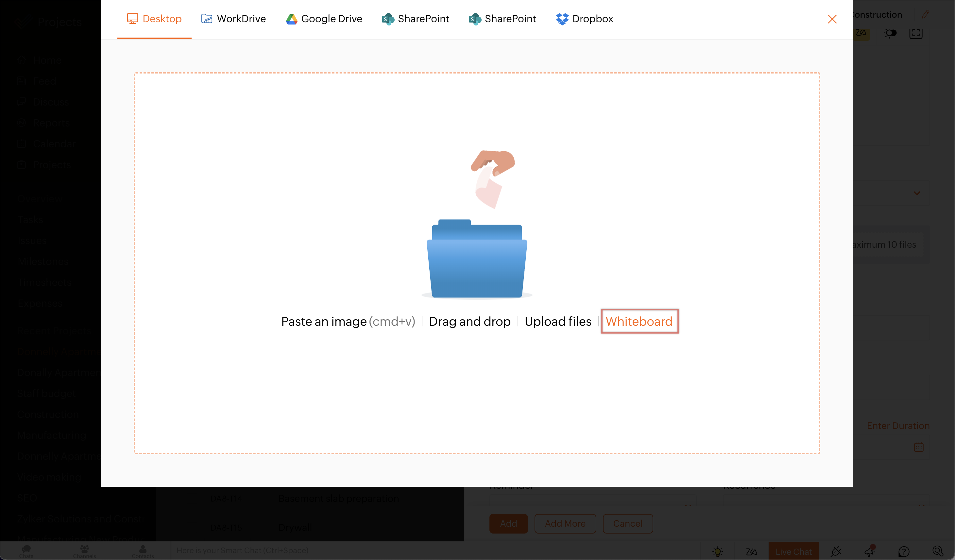Close the upload dialog with X
The width and height of the screenshot is (955, 560).
tap(832, 19)
